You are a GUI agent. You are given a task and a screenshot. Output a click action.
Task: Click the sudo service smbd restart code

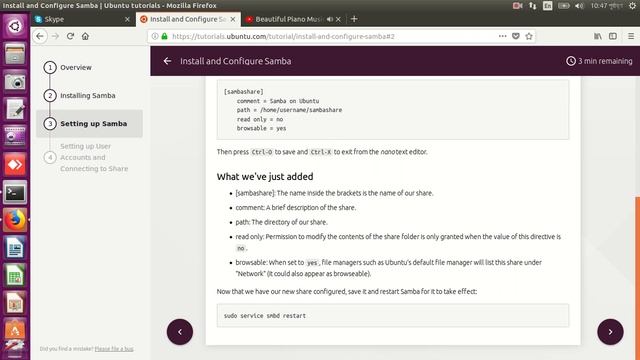pyautogui.click(x=265, y=316)
